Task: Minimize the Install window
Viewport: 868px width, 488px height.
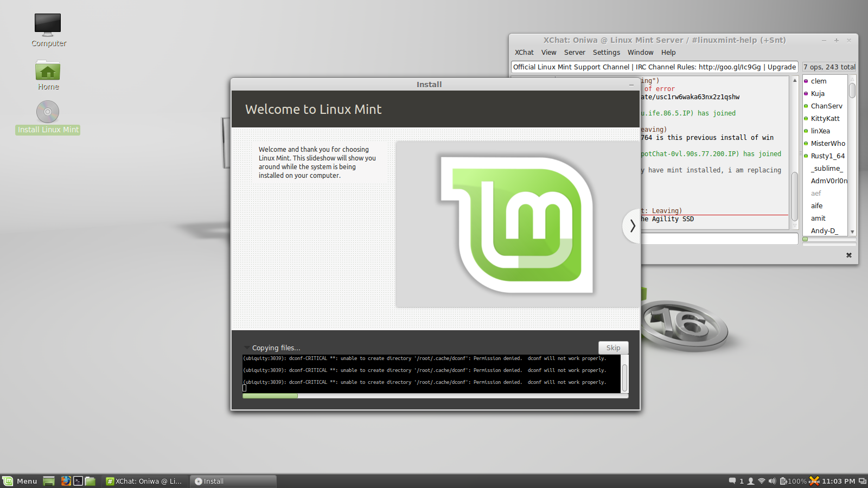Action: [631, 85]
